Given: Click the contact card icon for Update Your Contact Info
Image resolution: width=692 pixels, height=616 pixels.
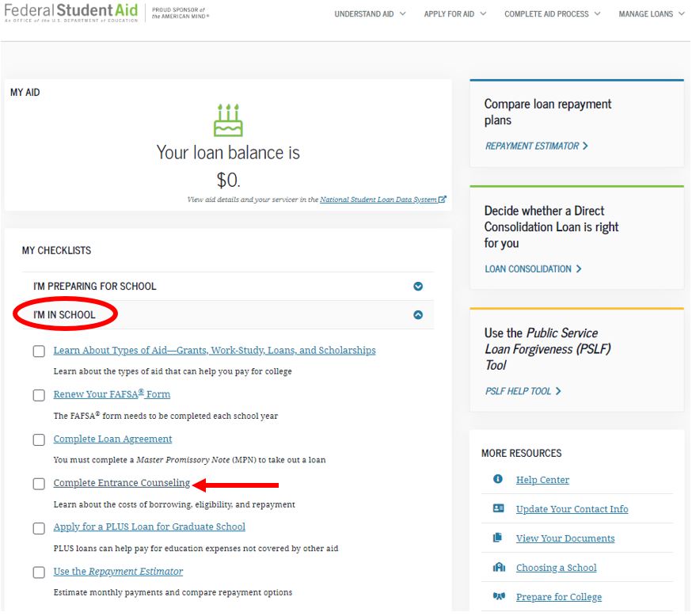Looking at the screenshot, I should [x=498, y=508].
